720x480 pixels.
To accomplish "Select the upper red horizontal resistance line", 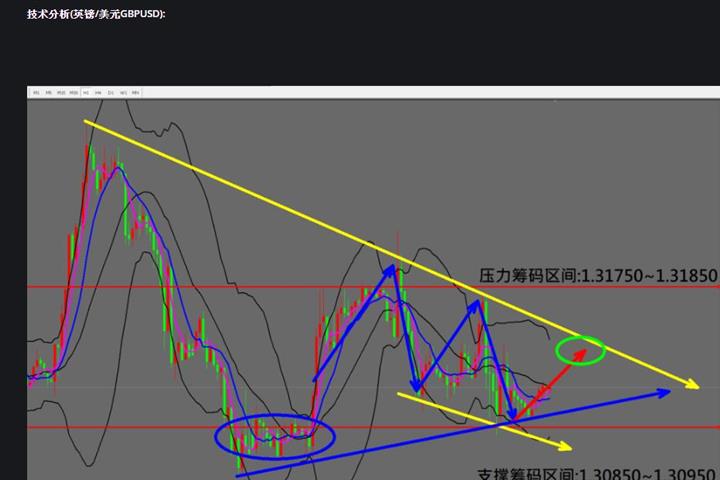I will pyautogui.click(x=200, y=287).
